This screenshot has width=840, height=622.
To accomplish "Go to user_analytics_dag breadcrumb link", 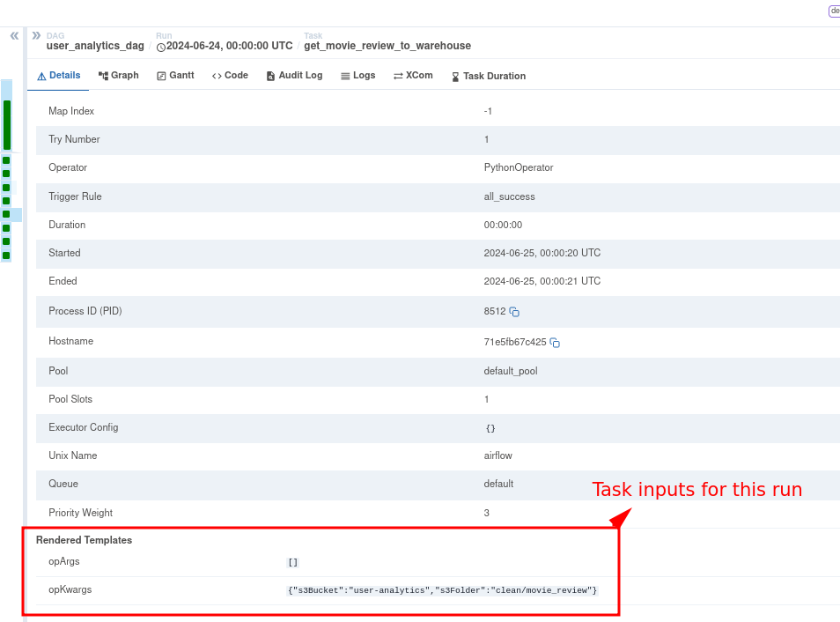I will click(95, 46).
